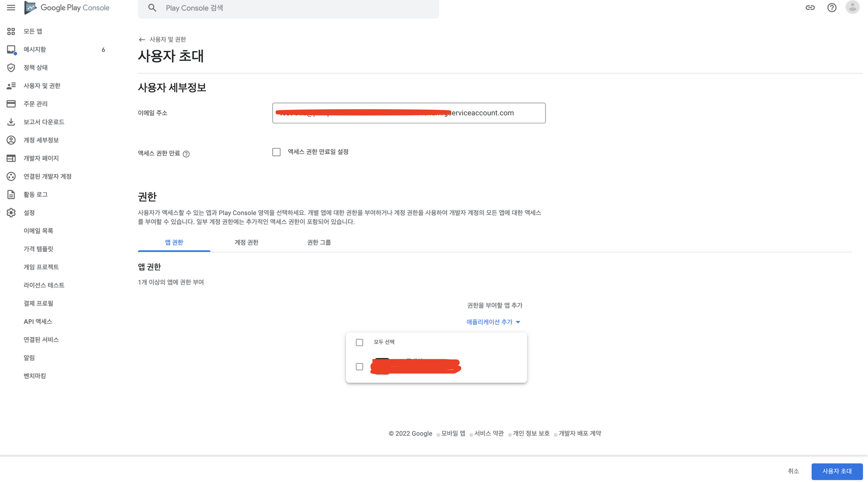Click the 설정 gear icon

[11, 213]
